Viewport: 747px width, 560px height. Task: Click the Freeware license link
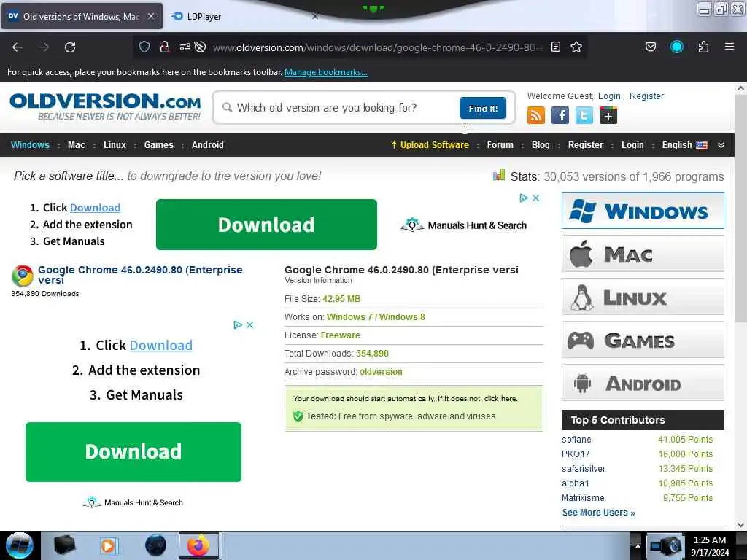coord(340,335)
